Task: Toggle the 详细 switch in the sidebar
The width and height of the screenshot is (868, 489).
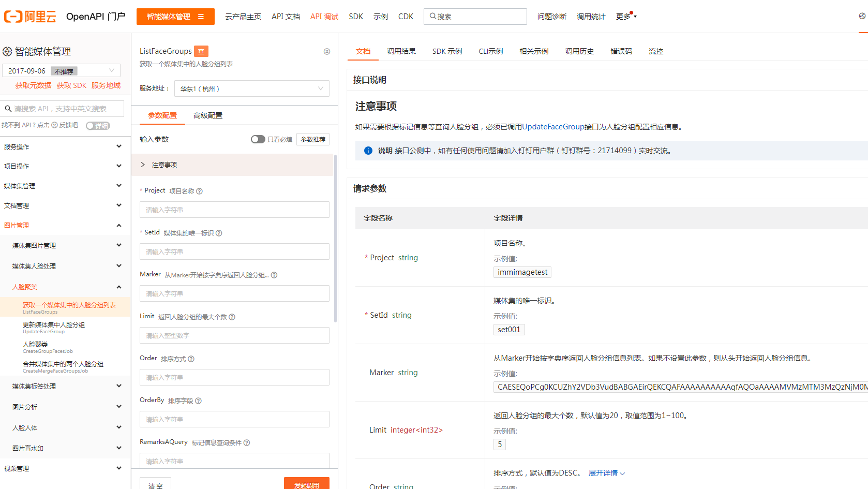Action: click(98, 126)
